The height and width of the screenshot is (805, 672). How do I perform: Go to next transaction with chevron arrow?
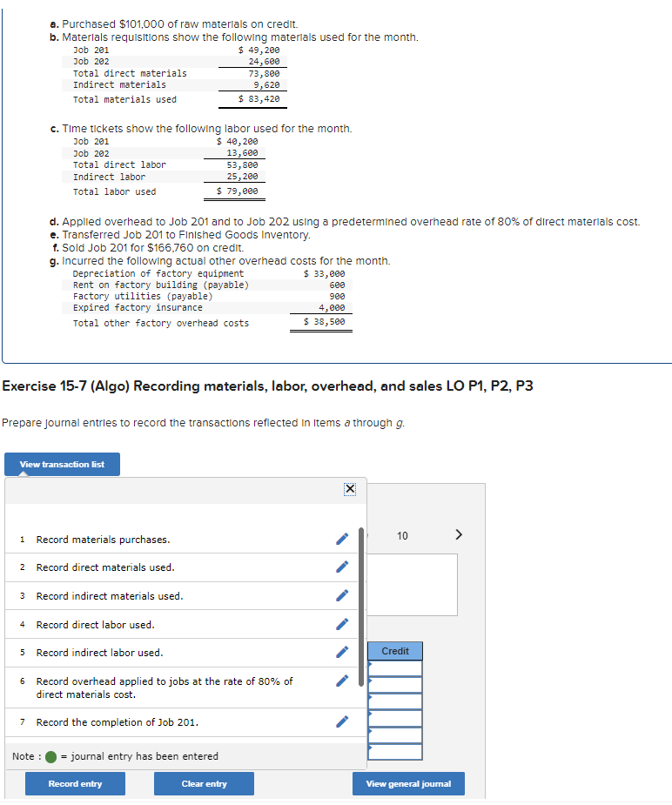tap(459, 534)
